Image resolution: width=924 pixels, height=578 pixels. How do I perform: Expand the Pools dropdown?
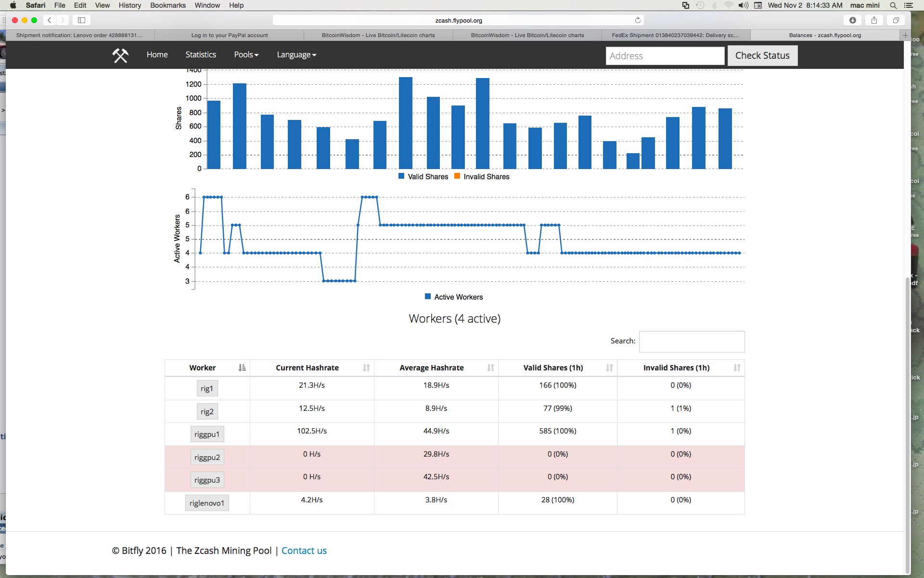coord(246,55)
